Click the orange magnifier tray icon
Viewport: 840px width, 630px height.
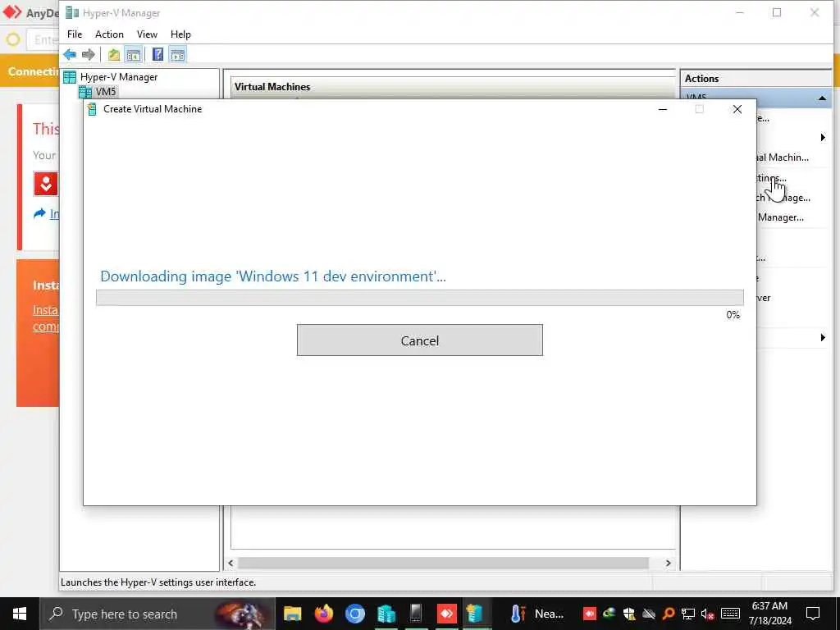[x=668, y=614]
